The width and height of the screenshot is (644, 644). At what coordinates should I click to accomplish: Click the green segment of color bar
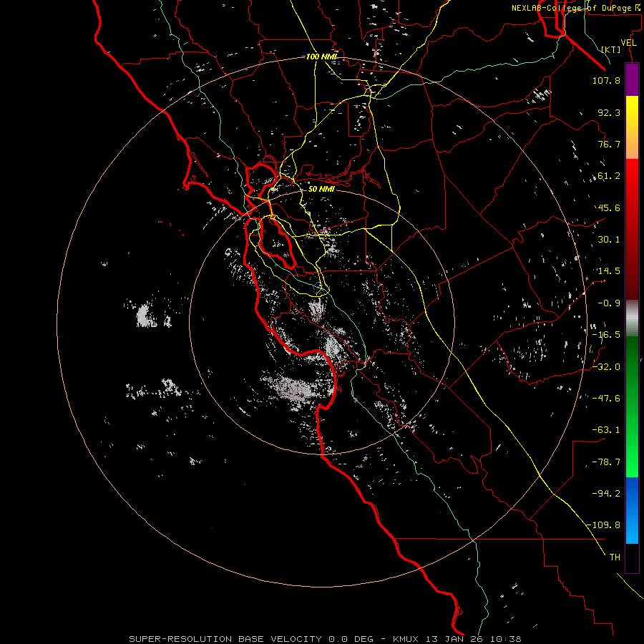tap(632, 406)
